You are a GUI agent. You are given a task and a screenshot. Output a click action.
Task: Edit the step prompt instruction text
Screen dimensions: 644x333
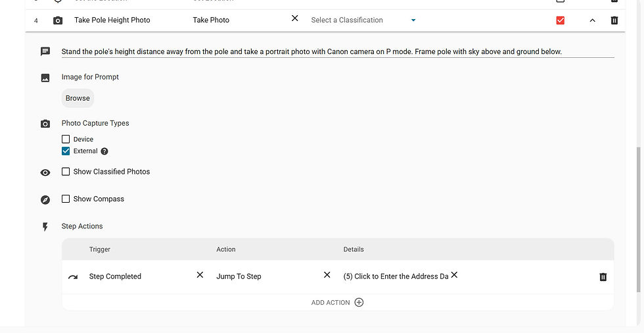tap(338, 52)
